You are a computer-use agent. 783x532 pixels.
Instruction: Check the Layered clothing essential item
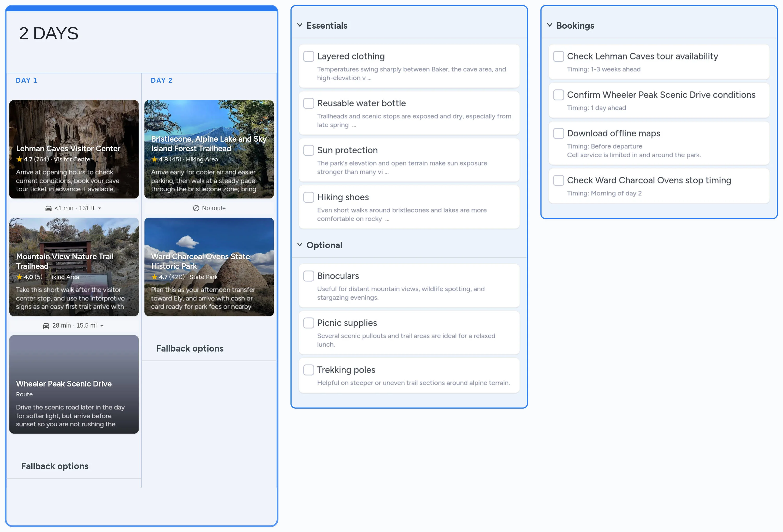(x=309, y=56)
